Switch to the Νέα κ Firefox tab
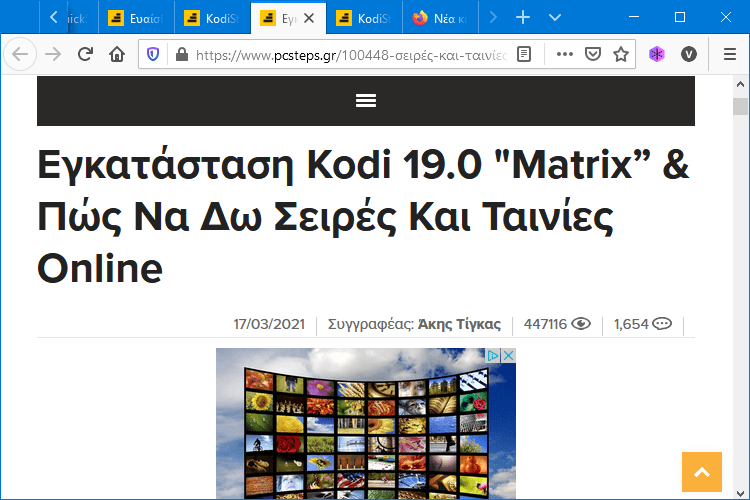Image resolution: width=750 pixels, height=500 pixels. point(440,18)
